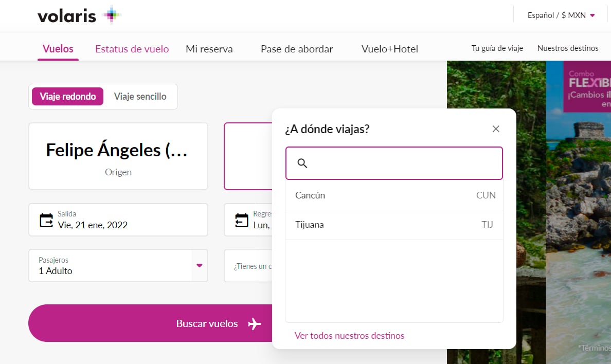The image size is (611, 364).
Task: Click the airplane icon on search button
Action: 255,324
